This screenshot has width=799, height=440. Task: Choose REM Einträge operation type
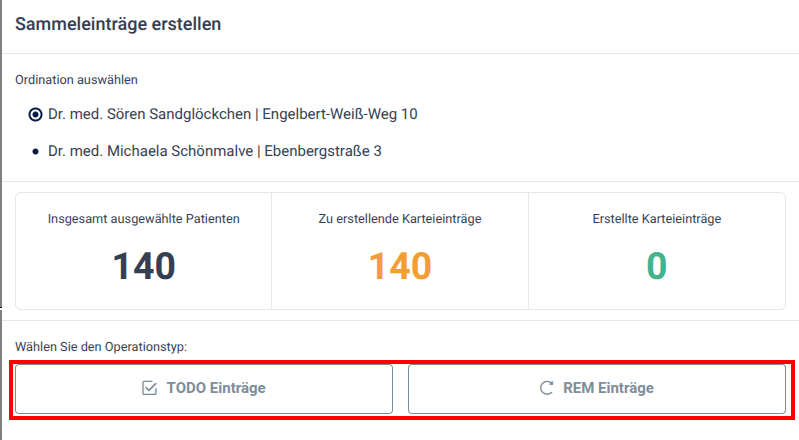(597, 389)
